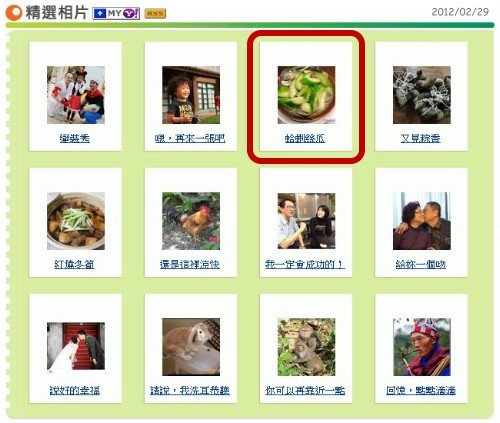Click the 我一定會成功的！ caption link

click(305, 264)
